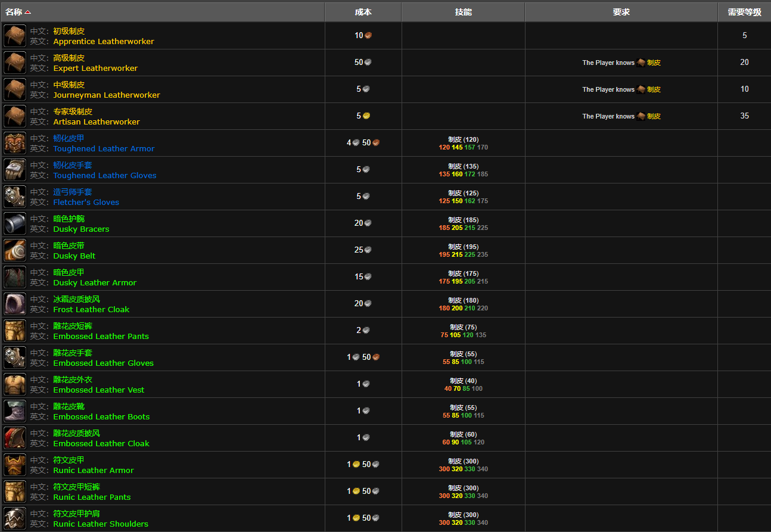Open the Dusky Bracers link

click(81, 229)
